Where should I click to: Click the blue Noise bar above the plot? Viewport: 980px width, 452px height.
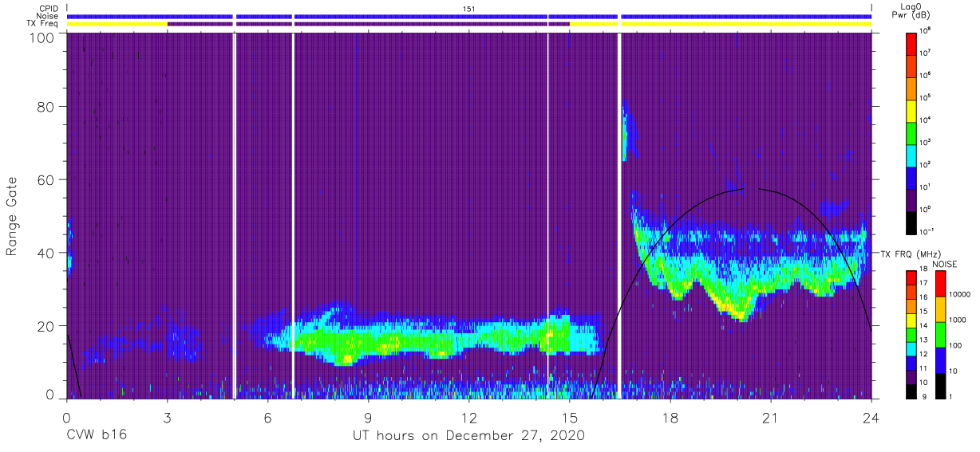pos(469,16)
